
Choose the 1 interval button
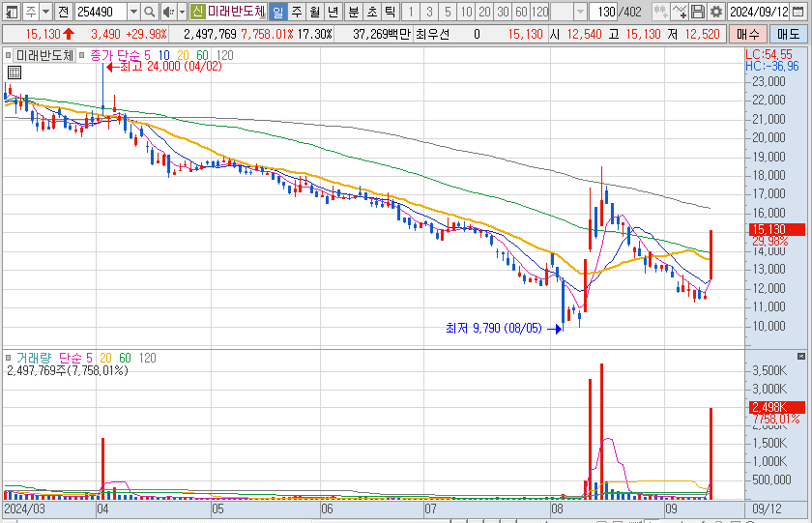click(x=411, y=12)
